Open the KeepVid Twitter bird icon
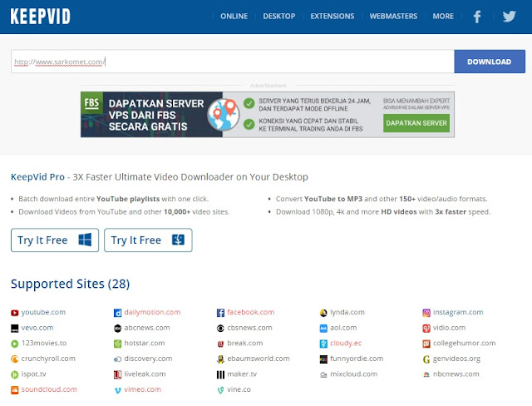The image size is (532, 406). (x=509, y=17)
